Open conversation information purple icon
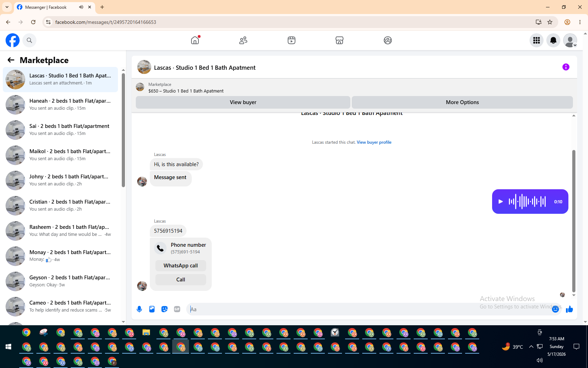Screen dimensions: 588x368 566,67
